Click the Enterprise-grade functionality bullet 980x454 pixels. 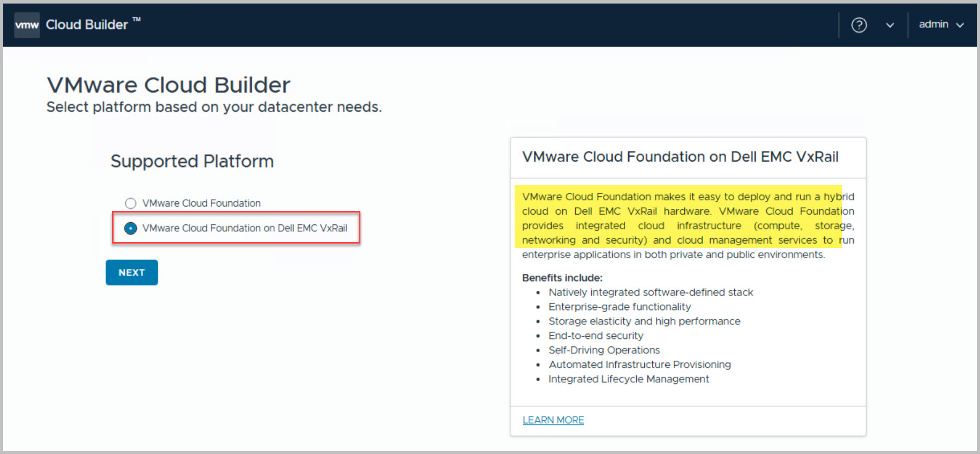(x=619, y=307)
